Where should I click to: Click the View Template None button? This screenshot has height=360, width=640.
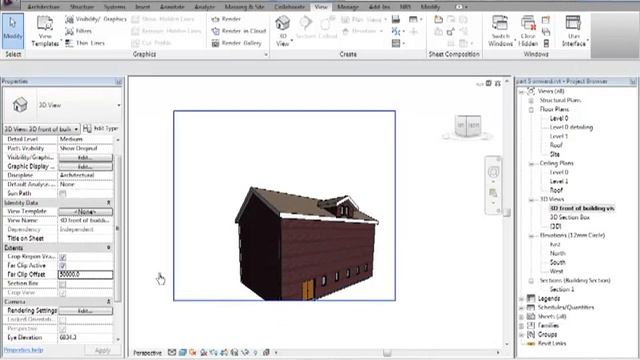(85, 211)
